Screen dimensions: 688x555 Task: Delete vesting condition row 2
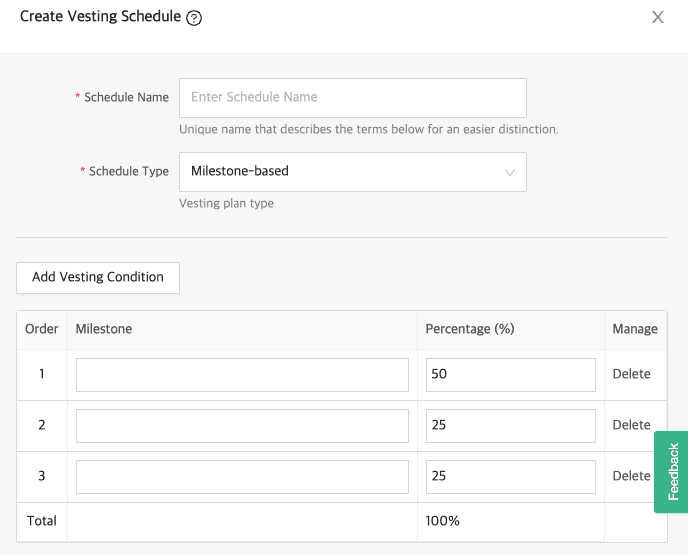pos(631,426)
